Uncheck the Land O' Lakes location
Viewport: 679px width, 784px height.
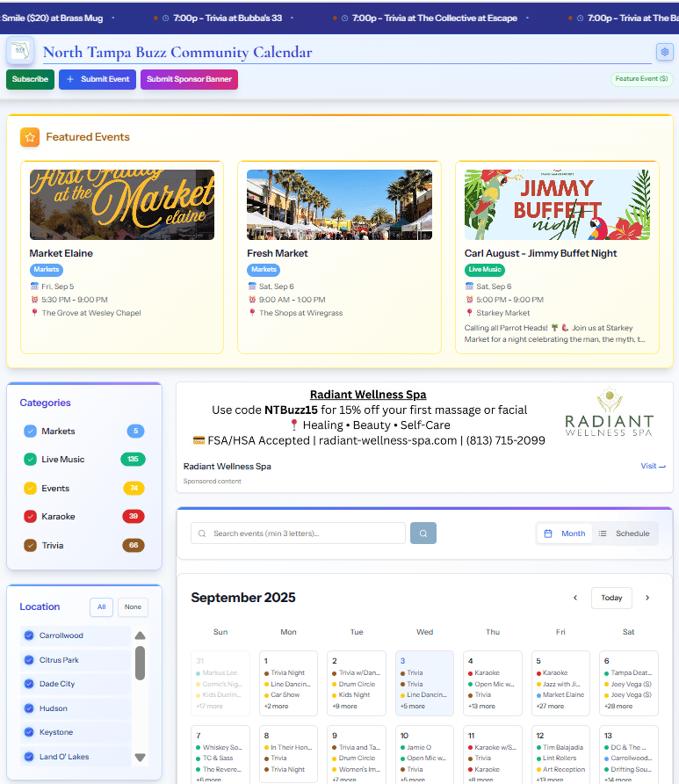coord(29,757)
